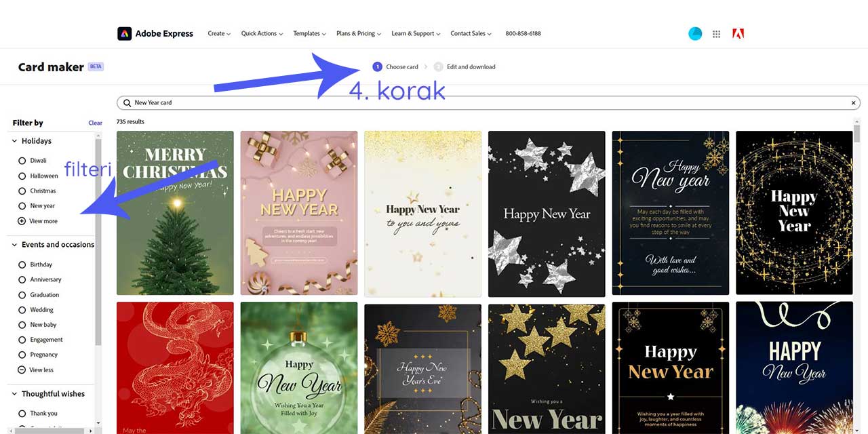Open the user profile avatar
Viewport: 868px width, 434px height.
(x=695, y=33)
